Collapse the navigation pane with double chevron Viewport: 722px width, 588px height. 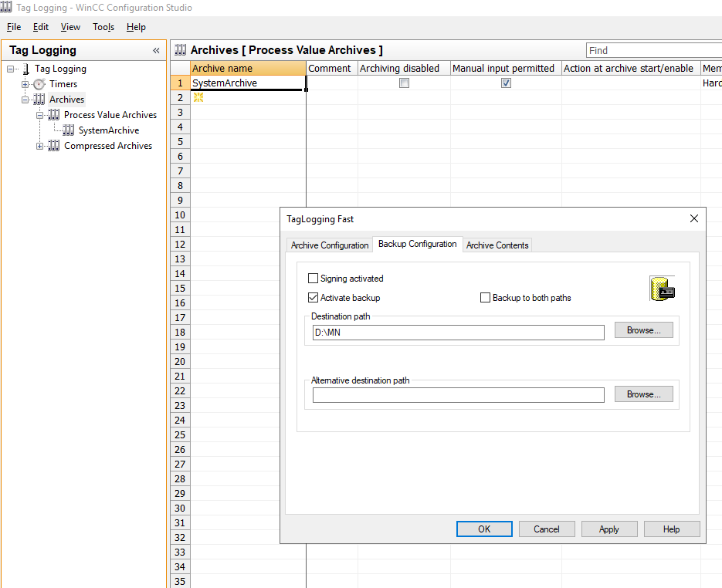pos(156,50)
